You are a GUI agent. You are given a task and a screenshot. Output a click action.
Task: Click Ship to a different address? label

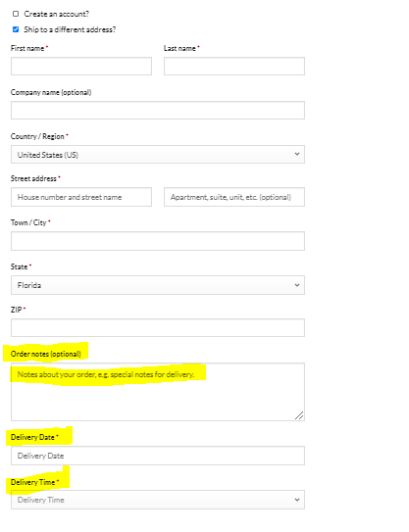[x=70, y=29]
